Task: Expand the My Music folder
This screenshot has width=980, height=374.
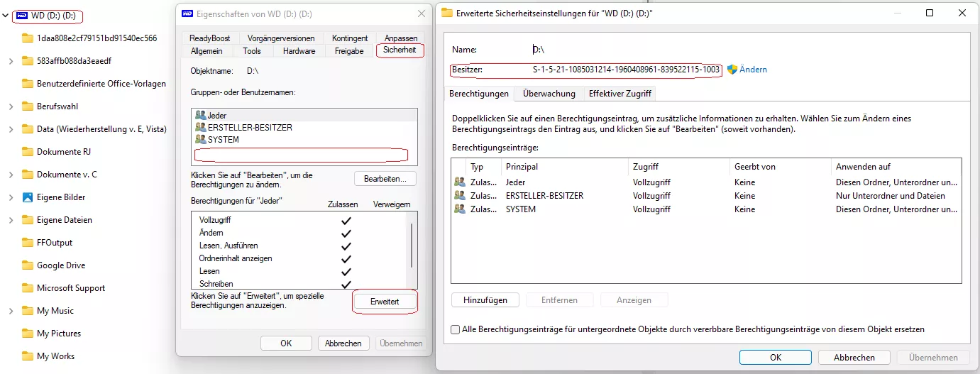Action: coord(11,311)
